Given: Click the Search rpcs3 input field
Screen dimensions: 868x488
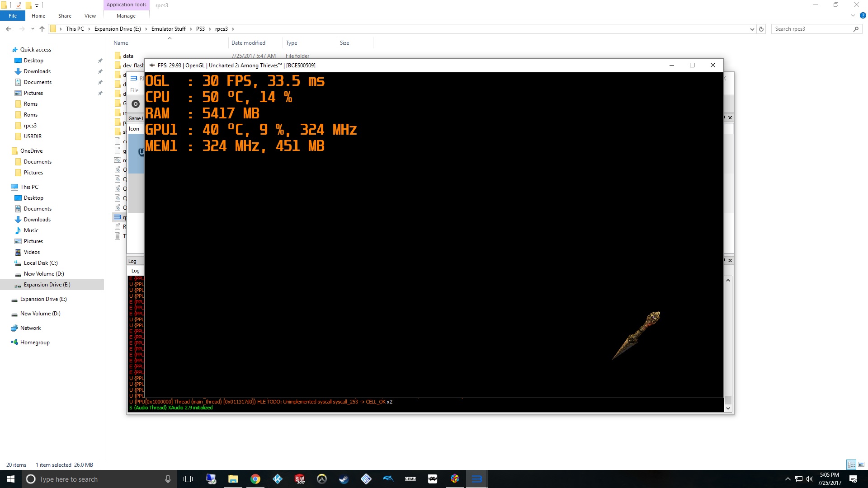Looking at the screenshot, I should tap(811, 29).
